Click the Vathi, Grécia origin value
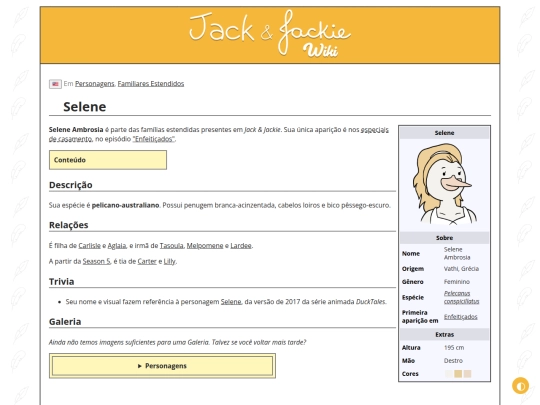Viewport: 540px width, 405px height. point(461,269)
